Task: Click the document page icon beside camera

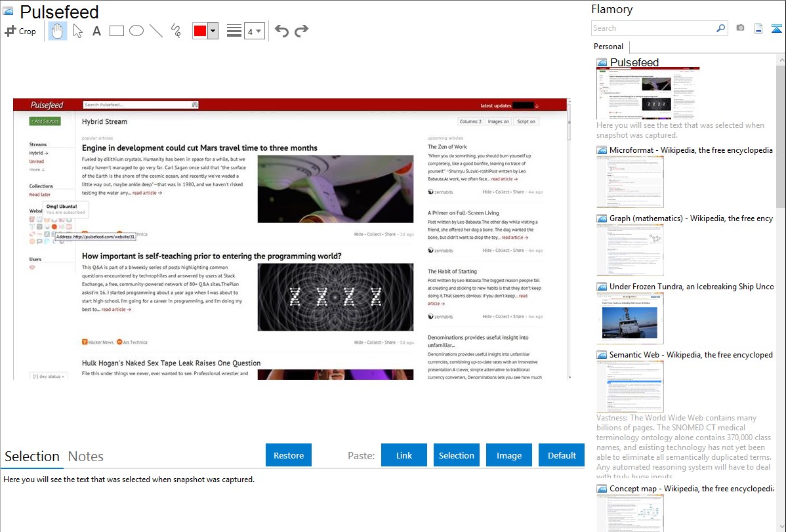Action: click(758, 28)
